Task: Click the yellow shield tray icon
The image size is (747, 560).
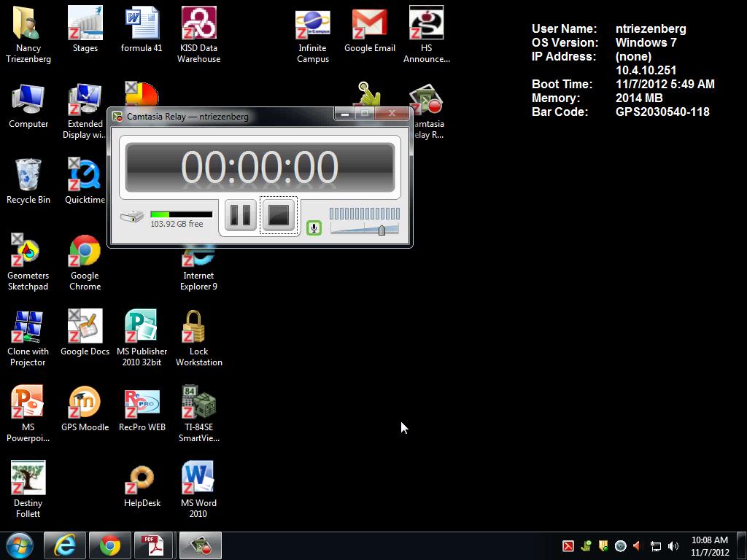Action: point(603,546)
